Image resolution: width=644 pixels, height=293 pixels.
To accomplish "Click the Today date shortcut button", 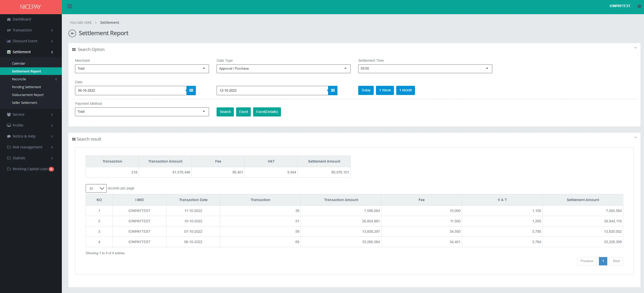I will pos(366,90).
